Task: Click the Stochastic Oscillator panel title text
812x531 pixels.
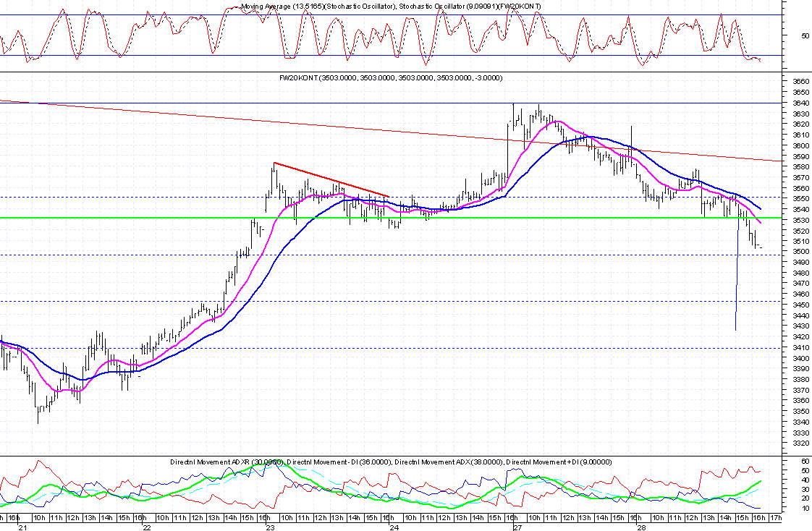Action: 391,7
